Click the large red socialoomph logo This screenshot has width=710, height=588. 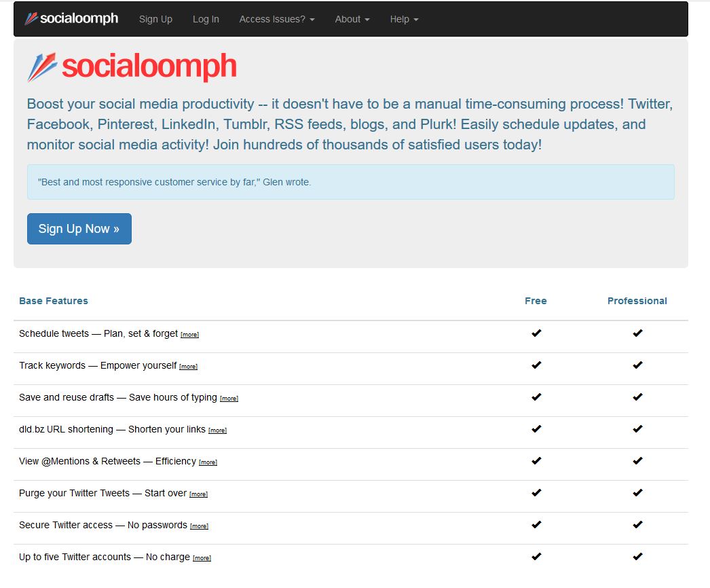point(132,67)
